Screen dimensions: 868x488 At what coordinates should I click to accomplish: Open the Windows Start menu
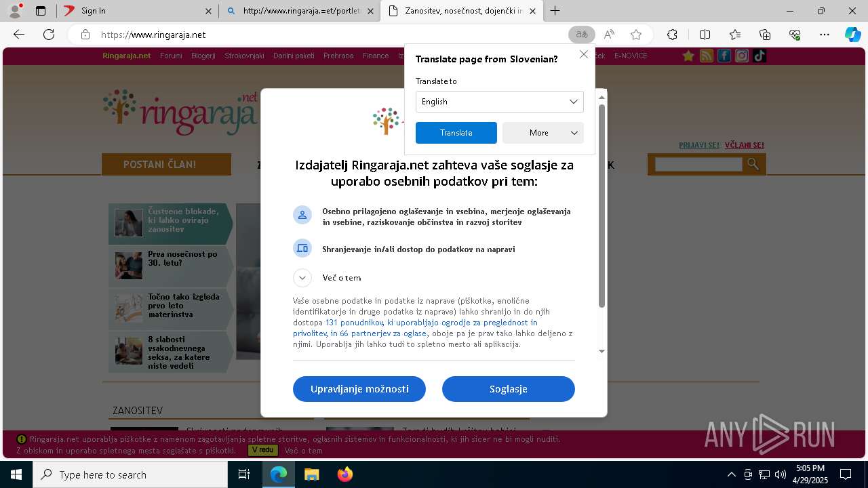coord(16,474)
